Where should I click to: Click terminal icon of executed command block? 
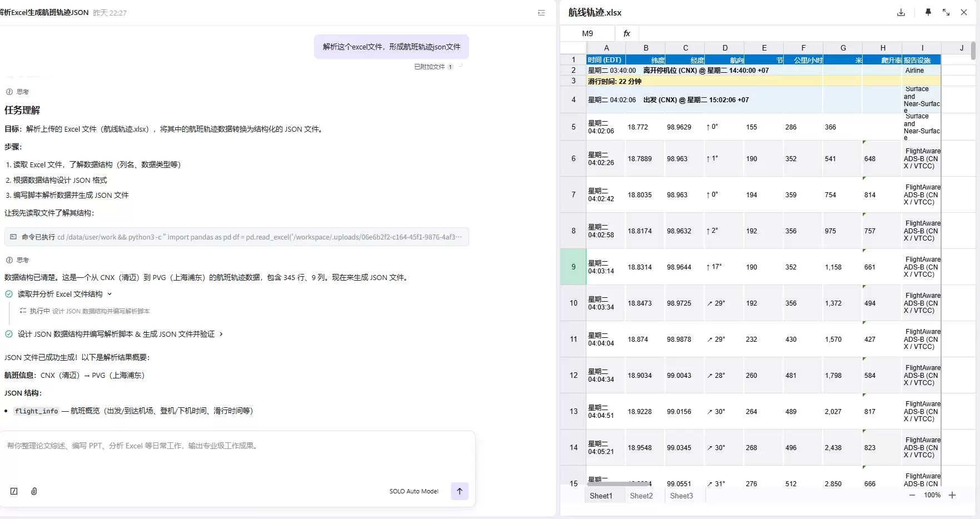click(13, 237)
